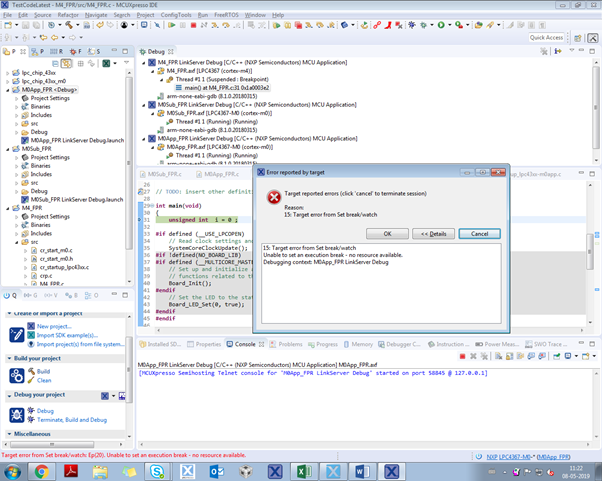
Task: Open the ConfigTools menu
Action: [x=176, y=15]
